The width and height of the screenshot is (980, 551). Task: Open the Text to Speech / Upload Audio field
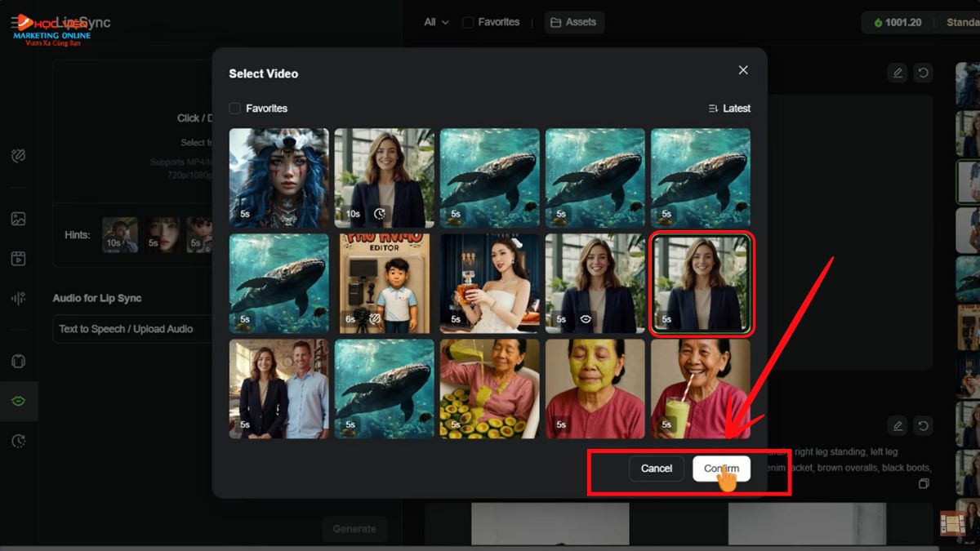coord(132,329)
